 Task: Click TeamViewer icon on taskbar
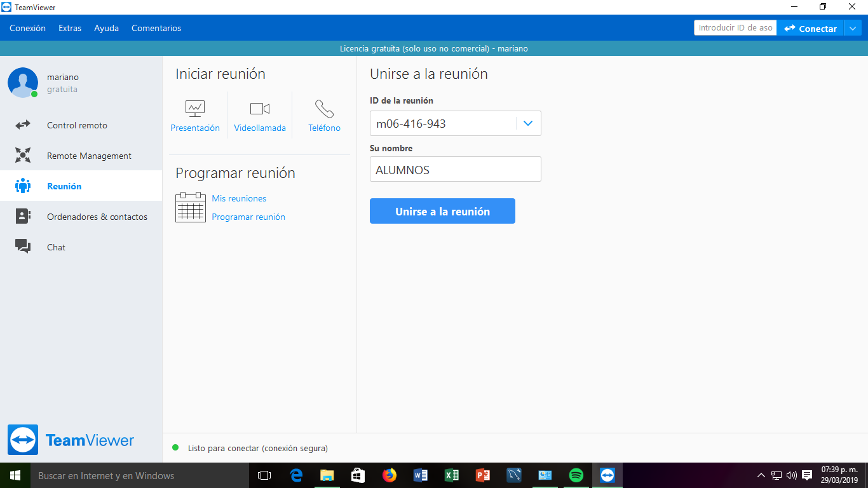pos(607,475)
